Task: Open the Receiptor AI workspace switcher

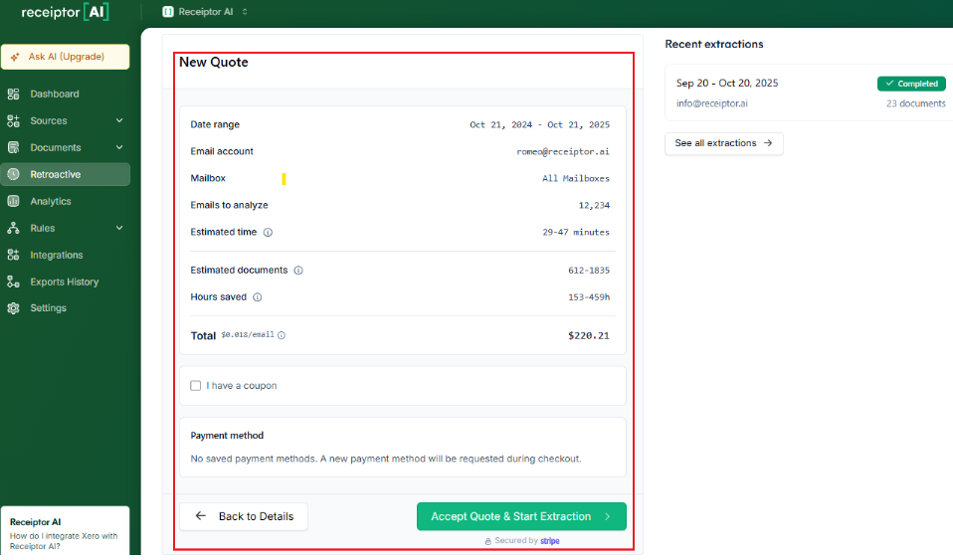Action: [x=205, y=12]
